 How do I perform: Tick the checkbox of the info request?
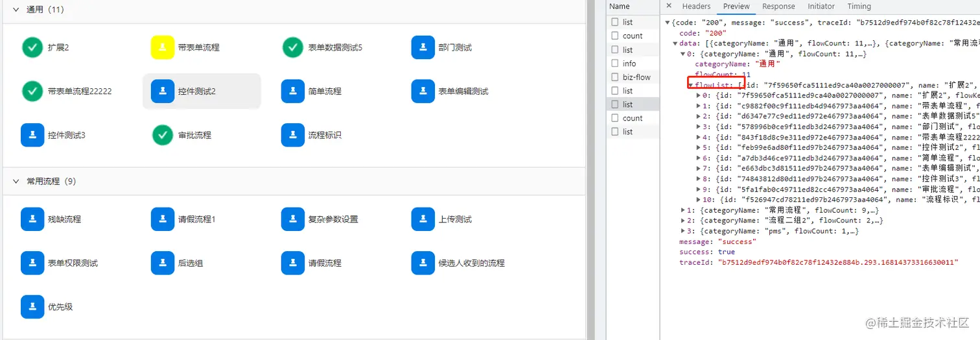click(615, 64)
